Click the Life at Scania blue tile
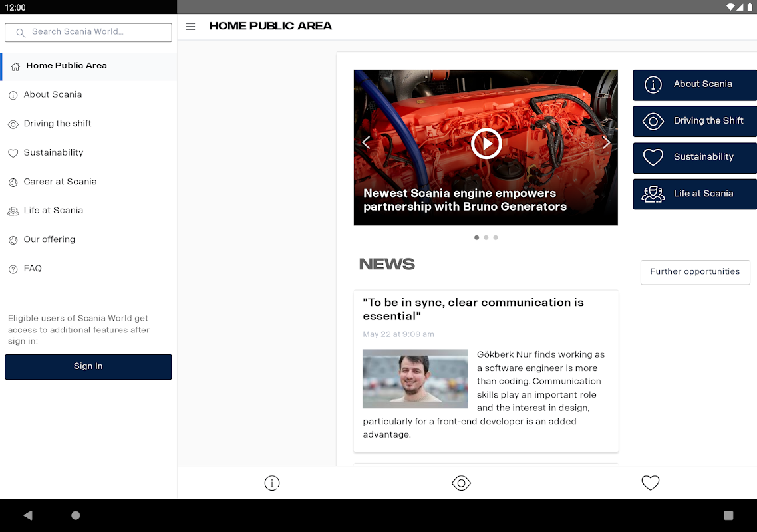Viewport: 757px width, 532px height. tap(694, 194)
